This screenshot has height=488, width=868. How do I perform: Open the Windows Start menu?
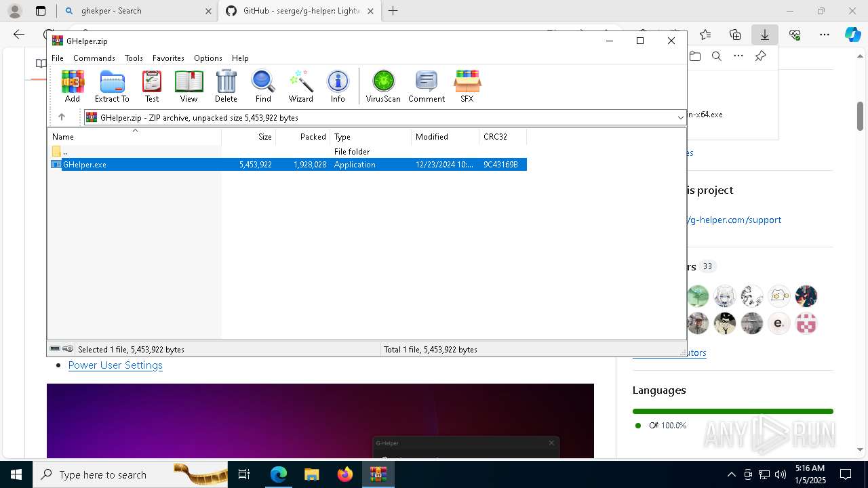(16, 474)
